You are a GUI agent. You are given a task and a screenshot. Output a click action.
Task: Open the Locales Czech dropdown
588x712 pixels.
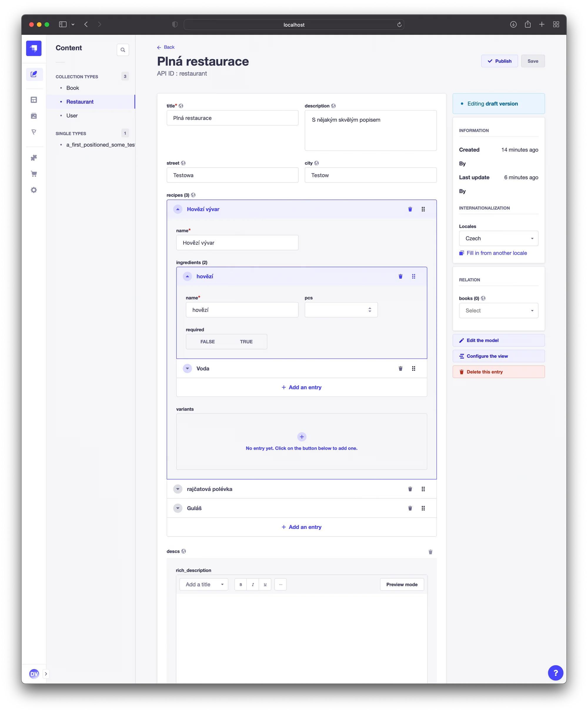pyautogui.click(x=498, y=238)
